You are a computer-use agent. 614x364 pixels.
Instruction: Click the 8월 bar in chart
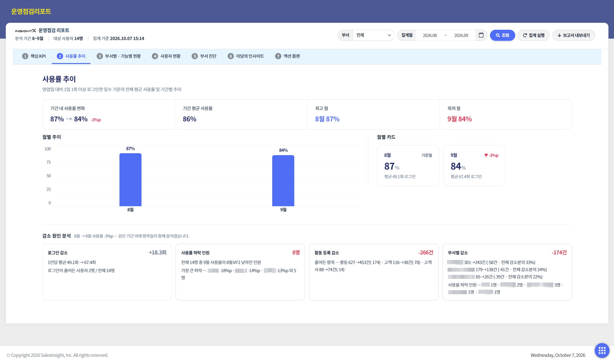click(130, 180)
